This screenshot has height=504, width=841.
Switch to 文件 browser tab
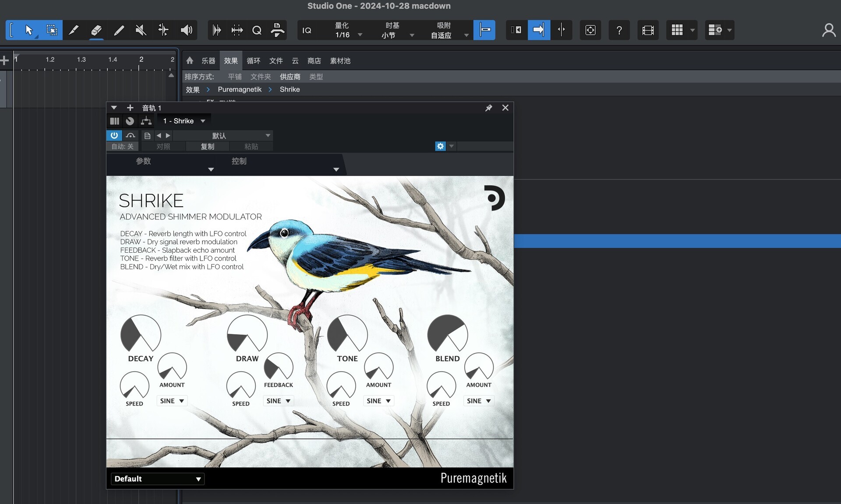tap(276, 61)
